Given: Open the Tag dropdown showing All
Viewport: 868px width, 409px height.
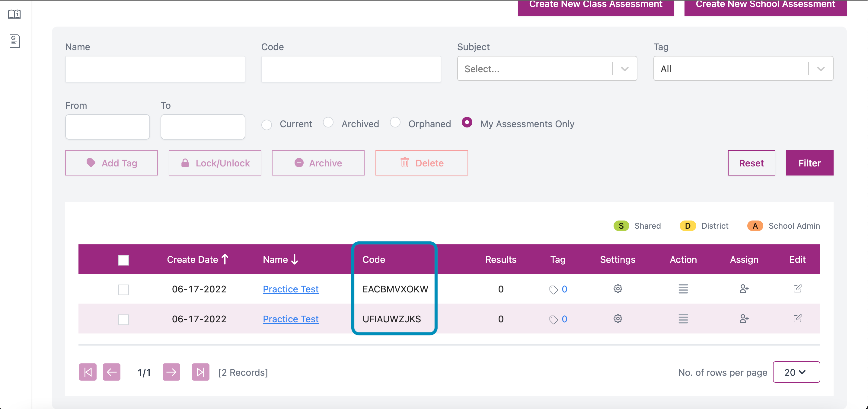Looking at the screenshot, I should [743, 69].
